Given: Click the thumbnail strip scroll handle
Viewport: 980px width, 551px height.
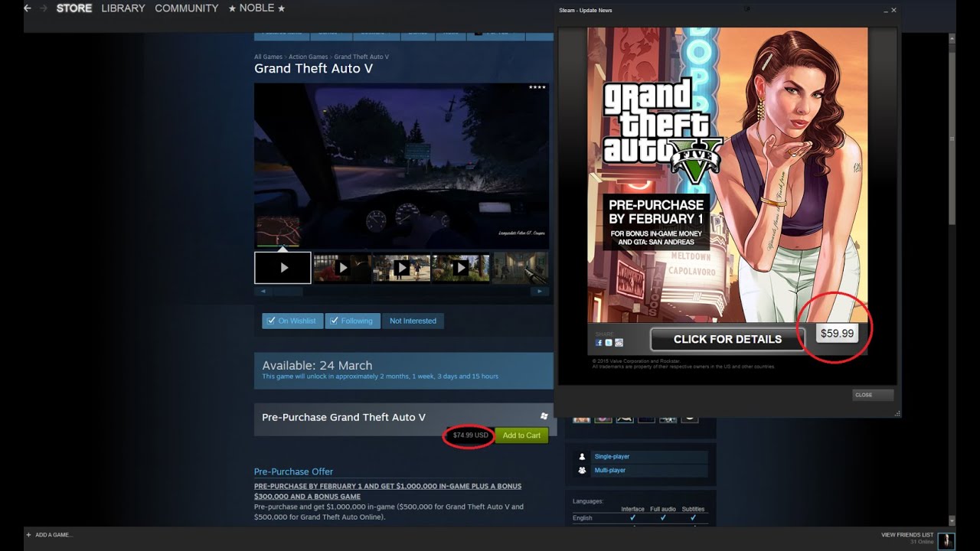Looking at the screenshot, I should (x=287, y=292).
